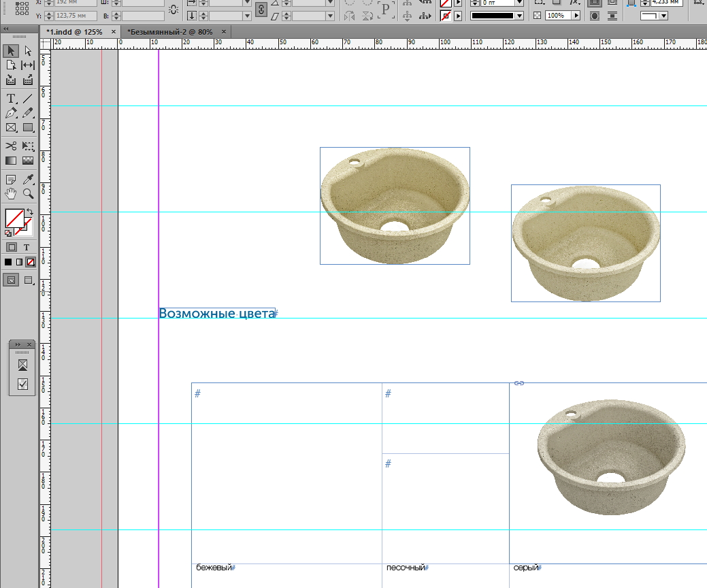
Task: Swap fill and stroke colors arrow
Action: (30, 213)
